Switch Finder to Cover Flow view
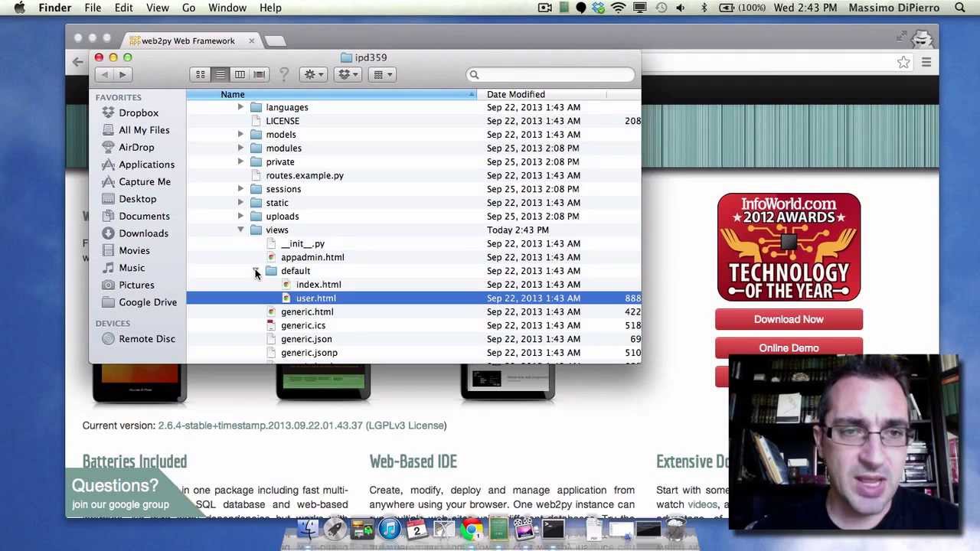 tap(260, 74)
